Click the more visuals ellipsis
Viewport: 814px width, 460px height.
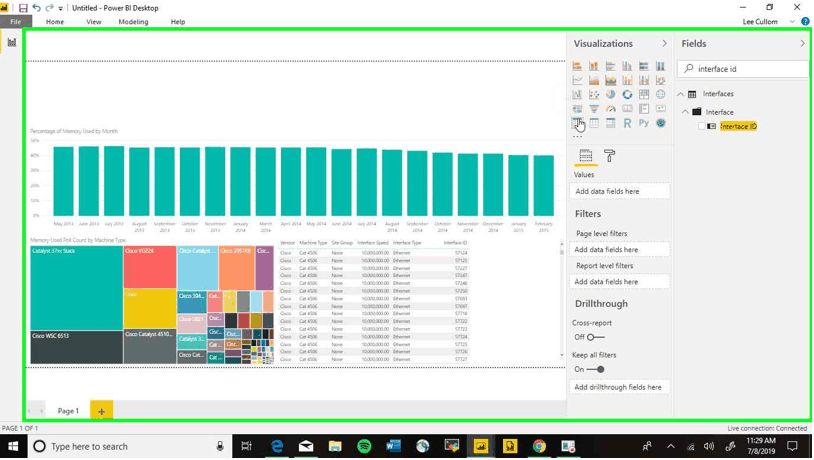coord(577,137)
